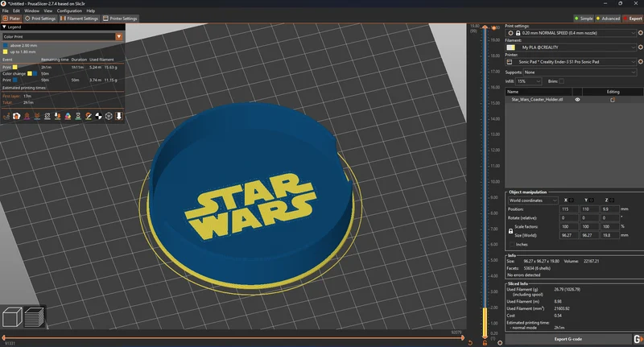Open the View menu
This screenshot has height=347, width=644.
click(x=48, y=10)
